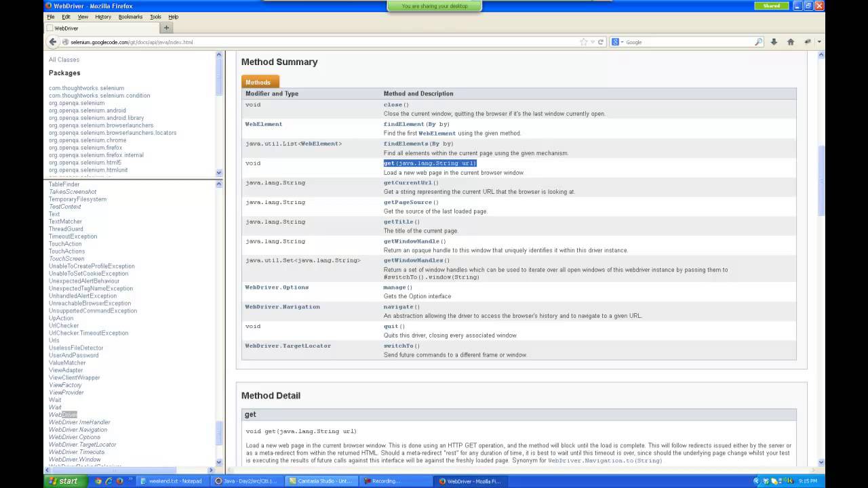Viewport: 868px width, 488px height.
Task: Open org.openqa.selenium.chrome package link
Action: click(87, 140)
